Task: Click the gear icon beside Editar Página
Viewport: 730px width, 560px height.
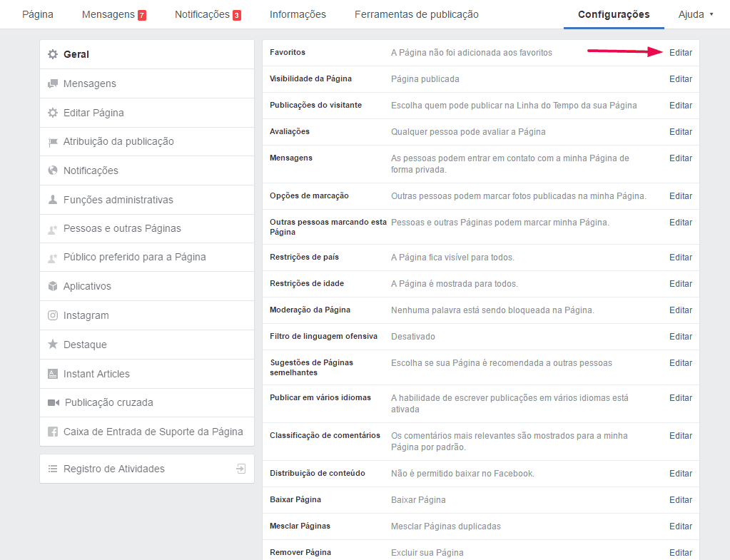Action: coord(53,113)
